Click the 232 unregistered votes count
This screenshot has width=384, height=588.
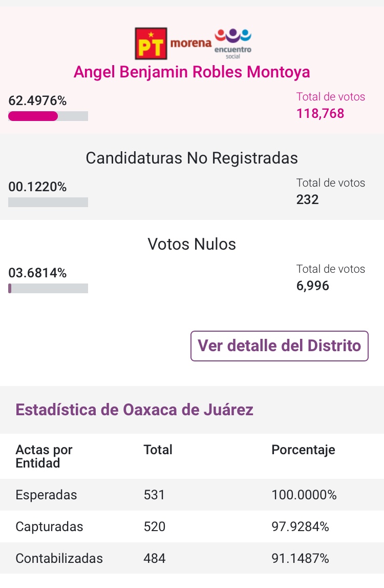(x=308, y=199)
